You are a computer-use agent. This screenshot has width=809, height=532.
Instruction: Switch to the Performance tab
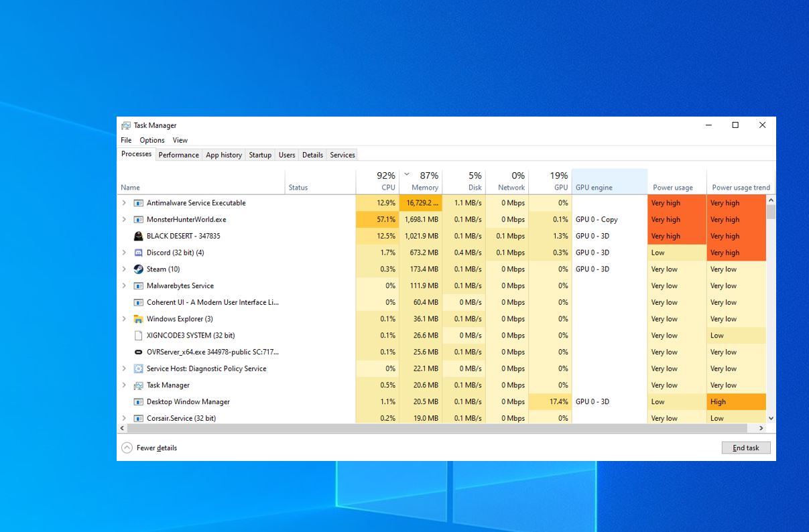(x=178, y=155)
